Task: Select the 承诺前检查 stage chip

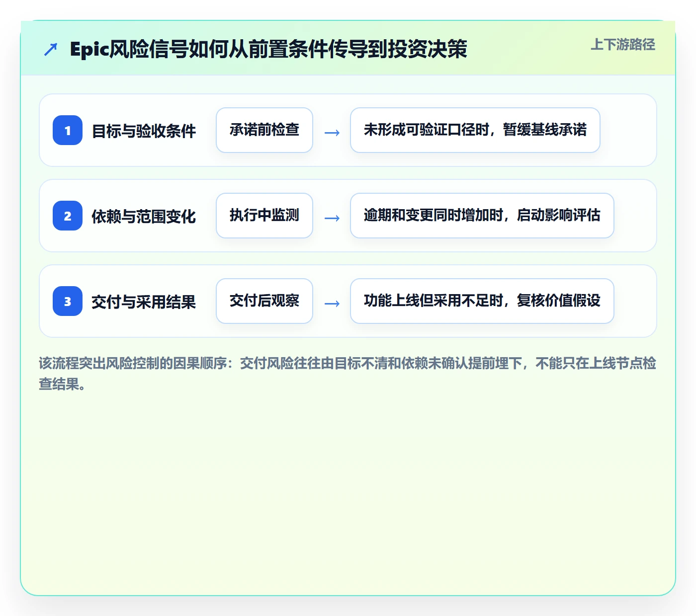Action: pos(264,130)
